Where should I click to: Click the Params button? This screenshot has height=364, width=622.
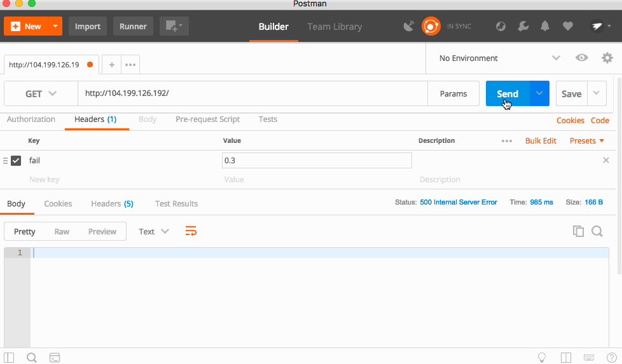(x=453, y=93)
